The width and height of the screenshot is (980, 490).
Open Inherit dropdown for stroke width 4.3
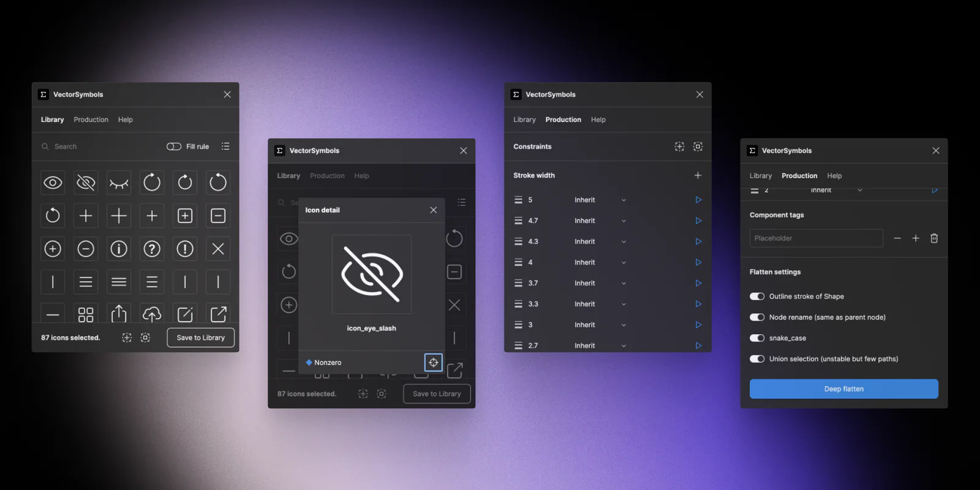pyautogui.click(x=600, y=241)
